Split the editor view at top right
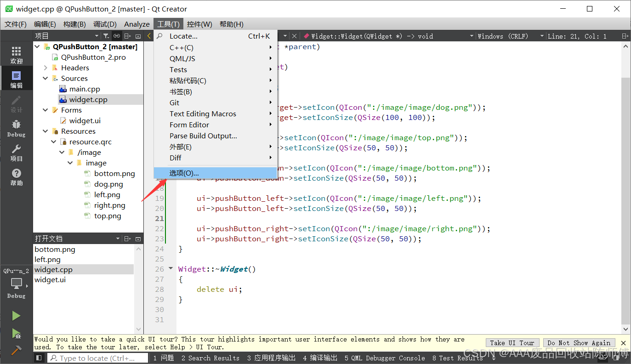Viewport: 631px width, 364px height. tap(625, 36)
